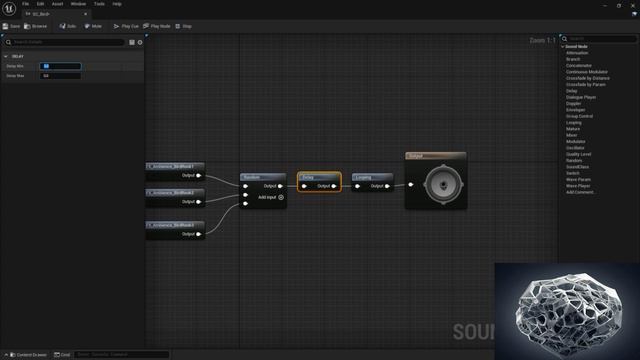
Task: Select Oscillator in the palette
Action: point(575,148)
